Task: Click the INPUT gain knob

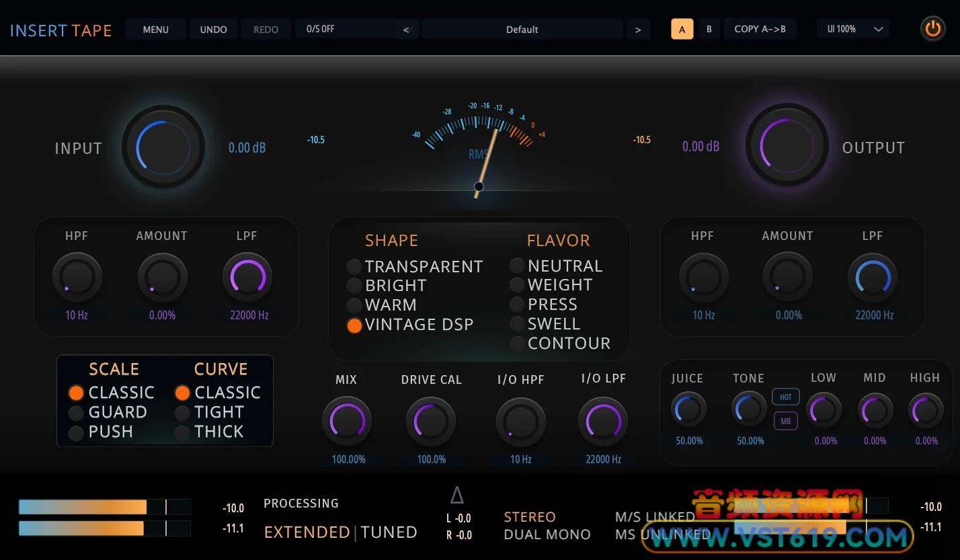Action: point(163,147)
